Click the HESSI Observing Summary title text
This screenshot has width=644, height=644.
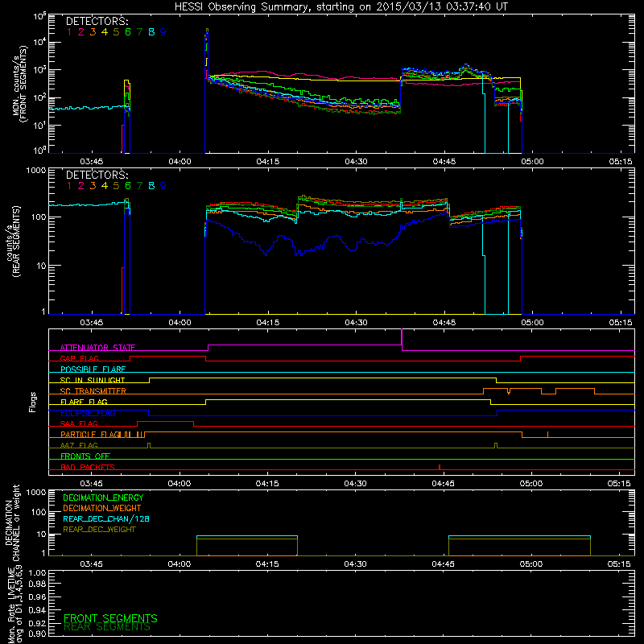point(341,7)
